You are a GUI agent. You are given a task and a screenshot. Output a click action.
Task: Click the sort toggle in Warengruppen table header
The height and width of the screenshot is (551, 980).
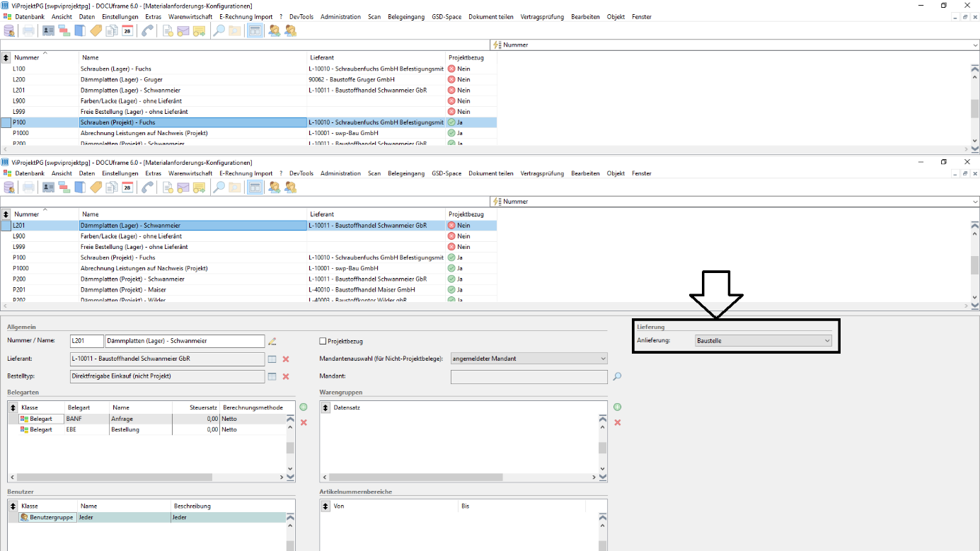(325, 407)
